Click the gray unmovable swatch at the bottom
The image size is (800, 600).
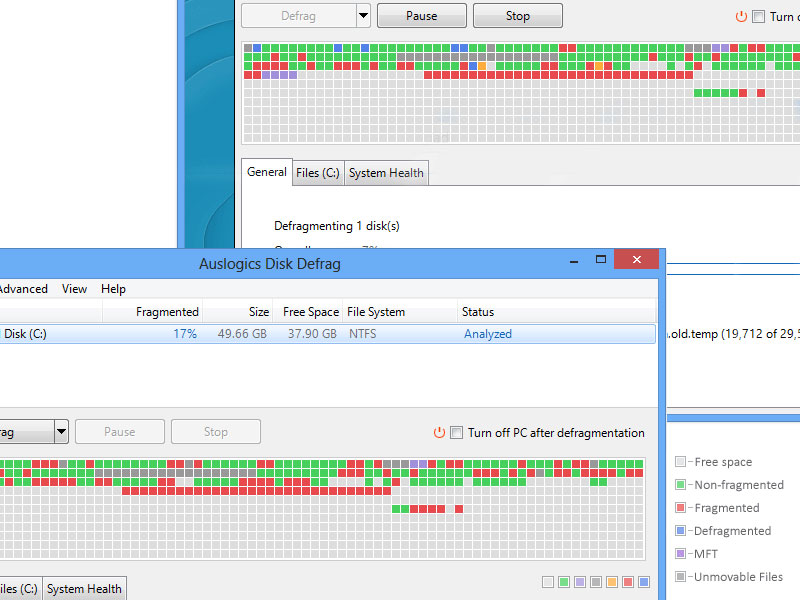(x=596, y=582)
